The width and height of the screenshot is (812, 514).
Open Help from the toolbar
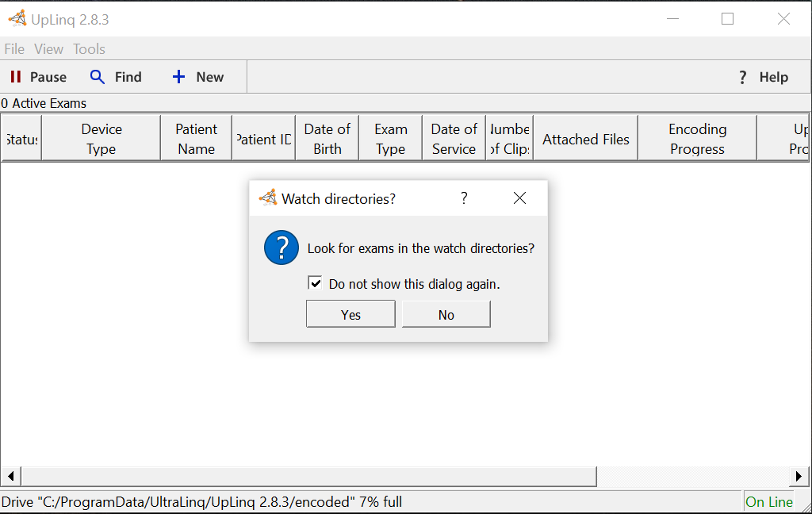(x=764, y=77)
